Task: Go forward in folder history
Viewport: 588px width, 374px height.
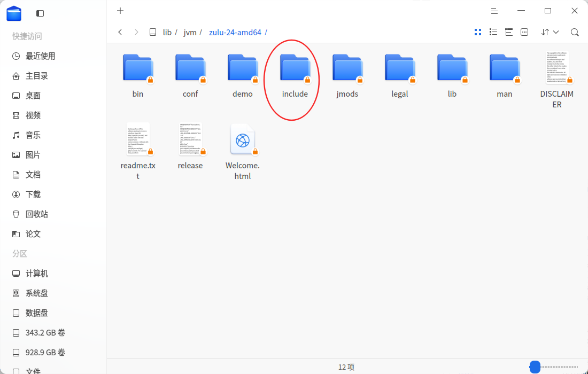Action: [x=136, y=32]
